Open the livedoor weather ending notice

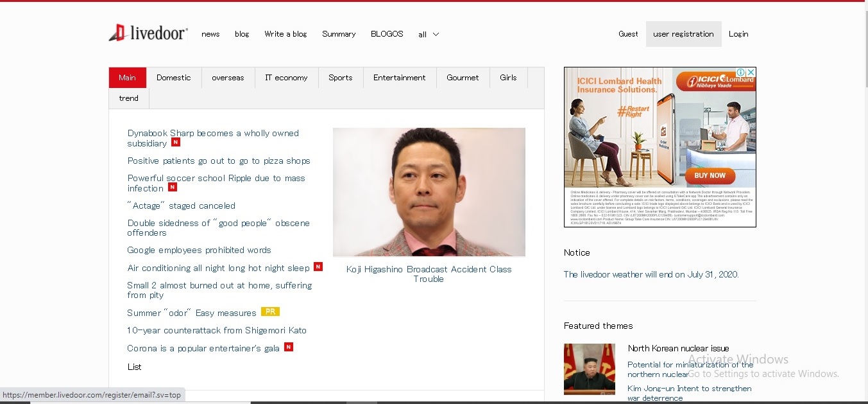pyautogui.click(x=651, y=274)
